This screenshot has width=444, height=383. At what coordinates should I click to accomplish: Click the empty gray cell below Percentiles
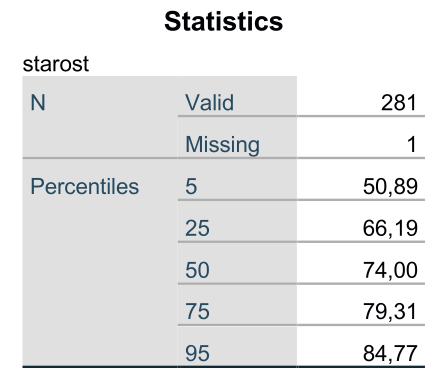pyautogui.click(x=100, y=283)
